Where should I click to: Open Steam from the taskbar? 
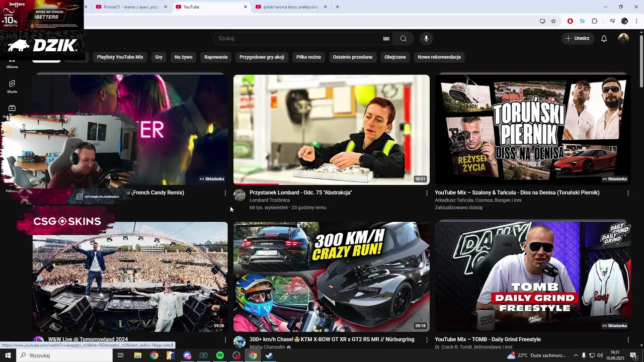pos(269,355)
